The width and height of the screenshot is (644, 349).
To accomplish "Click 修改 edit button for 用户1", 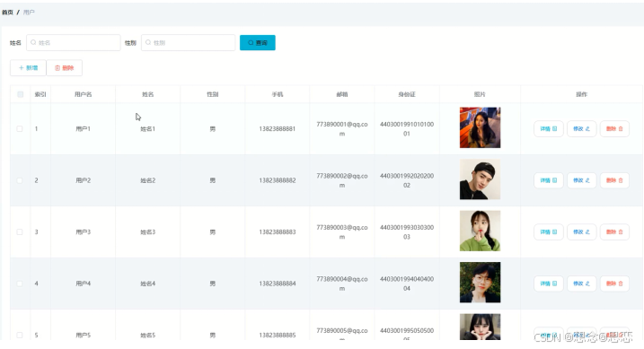I will 581,129.
